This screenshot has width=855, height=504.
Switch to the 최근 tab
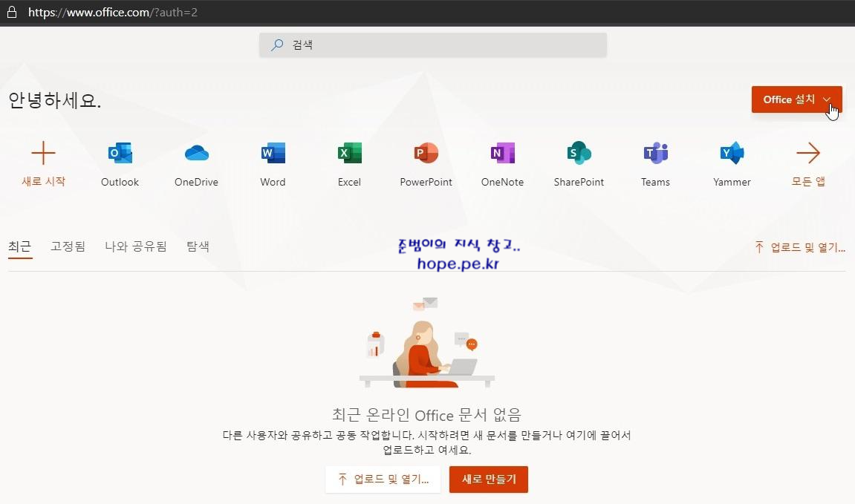coord(19,246)
